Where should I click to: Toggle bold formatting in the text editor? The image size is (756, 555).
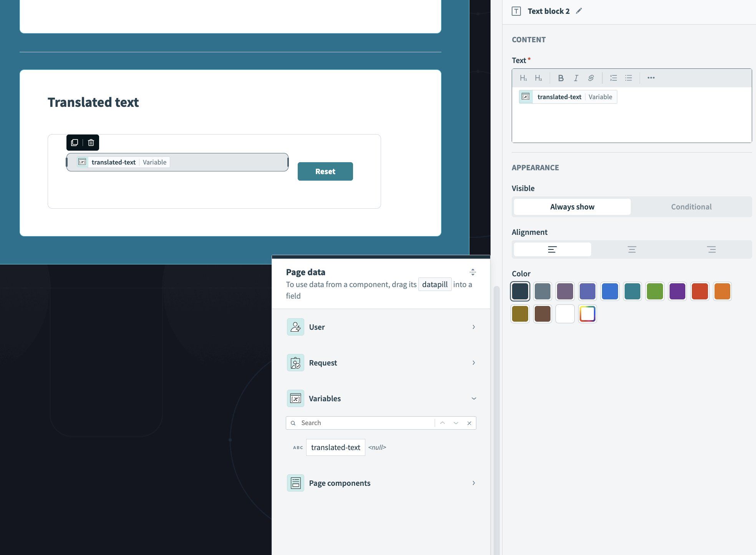coord(560,78)
